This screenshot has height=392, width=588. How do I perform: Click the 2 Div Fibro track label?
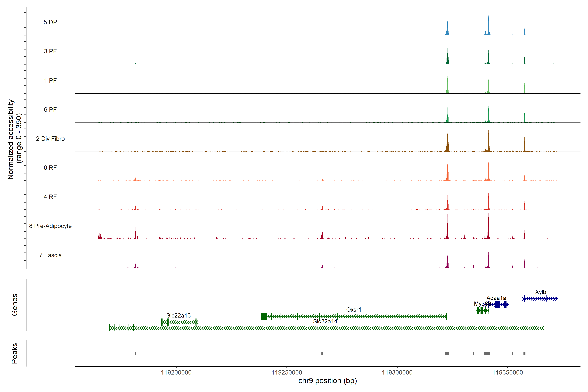50,139
